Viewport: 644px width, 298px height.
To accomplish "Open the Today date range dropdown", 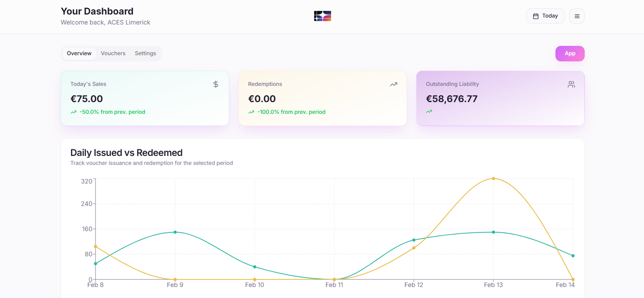I will [x=545, y=16].
